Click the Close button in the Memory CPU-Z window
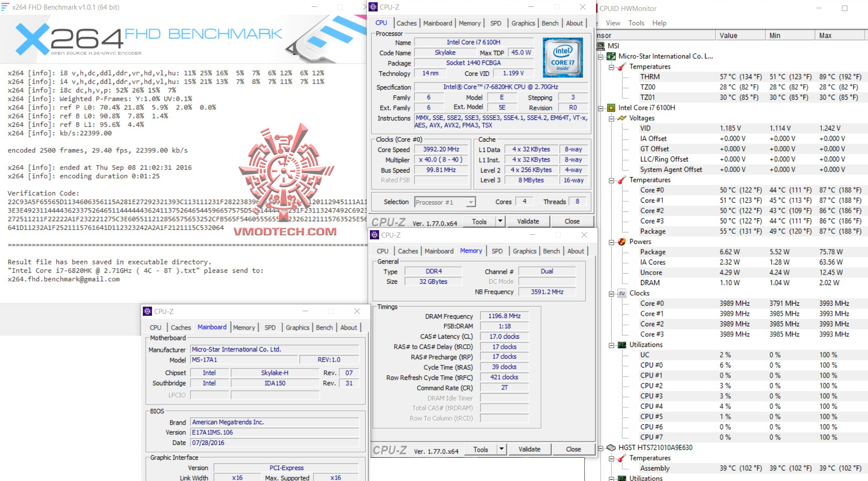Screen dimensions: 868x481 [574, 449]
